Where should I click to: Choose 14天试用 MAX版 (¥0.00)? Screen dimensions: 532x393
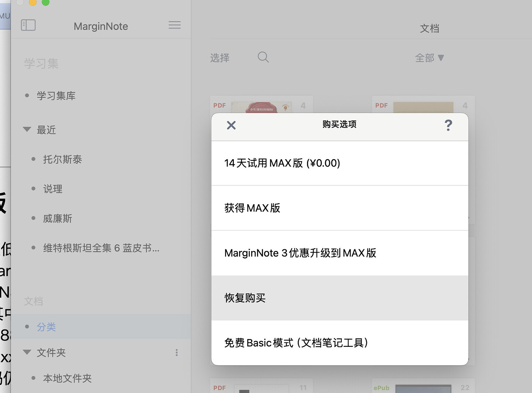pos(340,163)
